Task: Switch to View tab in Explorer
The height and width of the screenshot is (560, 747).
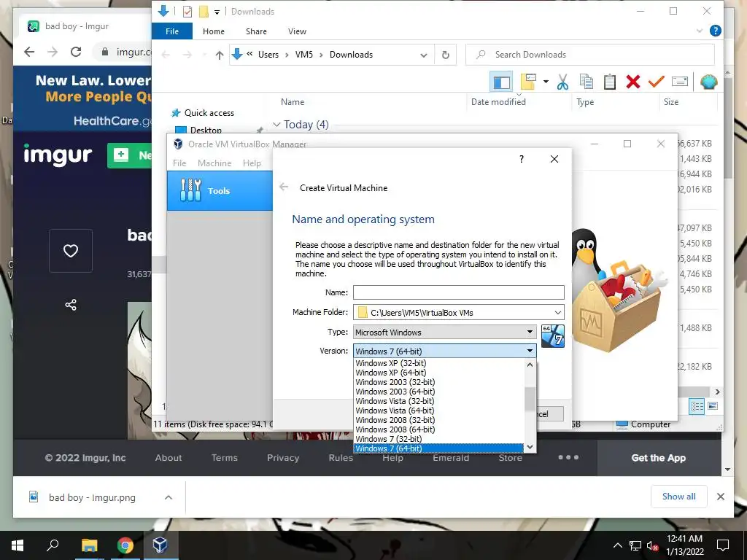Action: coord(297,31)
